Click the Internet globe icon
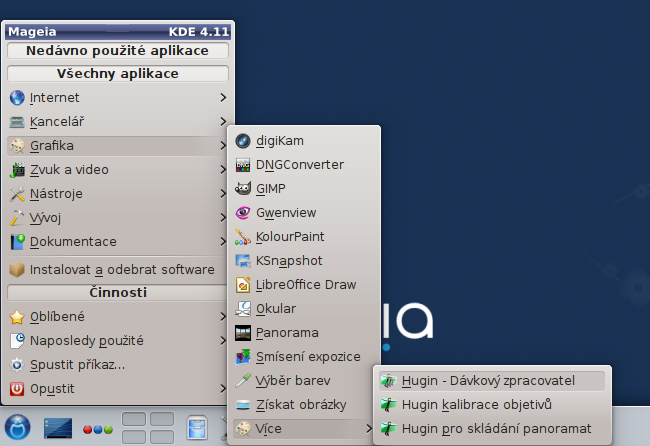650x446 pixels. (17, 98)
